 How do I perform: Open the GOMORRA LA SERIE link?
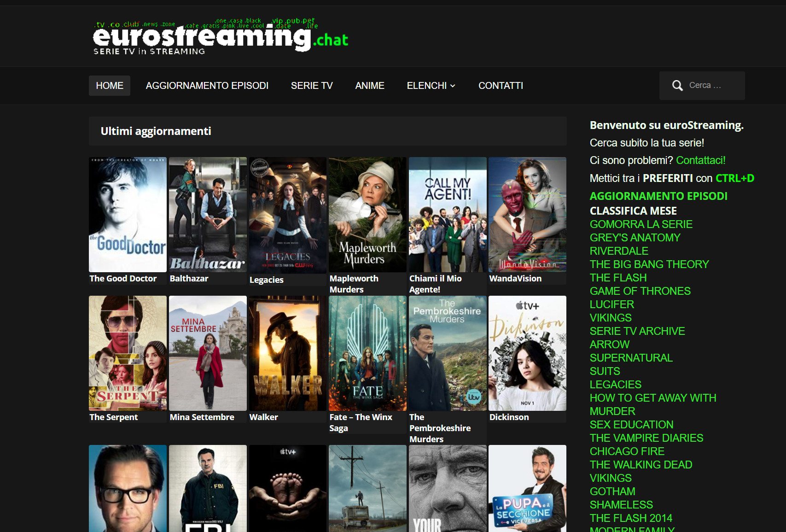click(x=640, y=224)
